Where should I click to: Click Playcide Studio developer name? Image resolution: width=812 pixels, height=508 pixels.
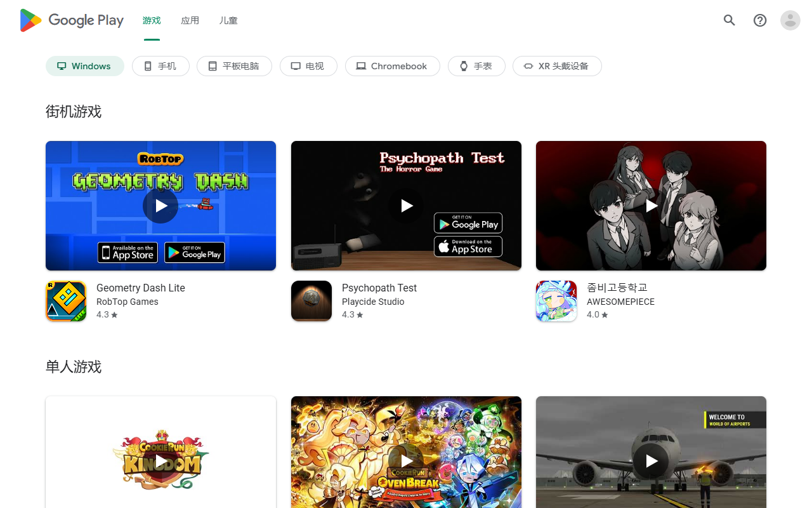(373, 302)
